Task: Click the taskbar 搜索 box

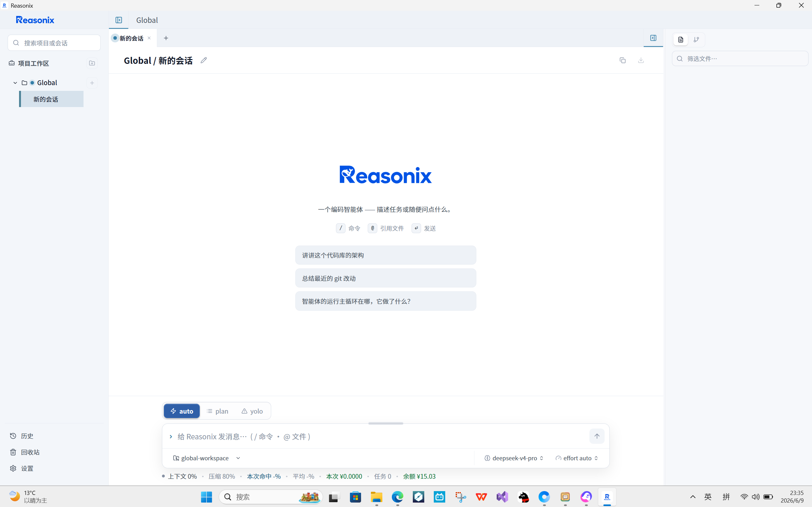Action: (x=271, y=497)
